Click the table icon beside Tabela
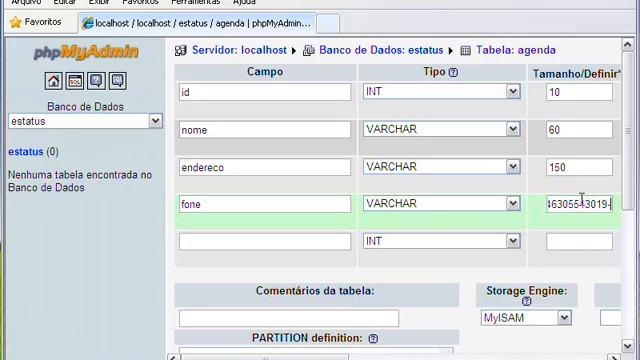The image size is (640, 360). tap(465, 51)
